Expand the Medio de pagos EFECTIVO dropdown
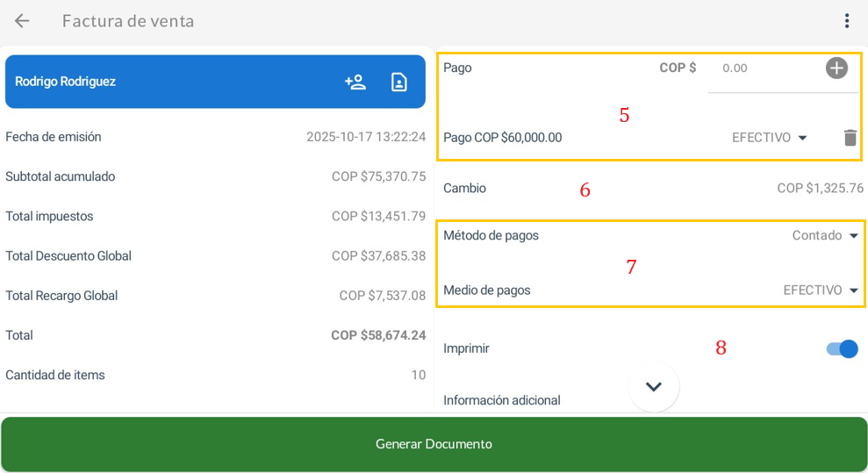 821,290
